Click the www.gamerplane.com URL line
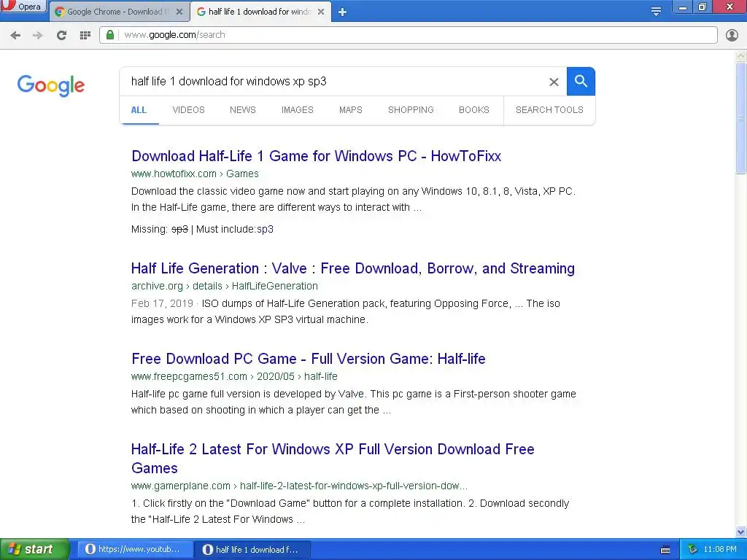 point(299,486)
